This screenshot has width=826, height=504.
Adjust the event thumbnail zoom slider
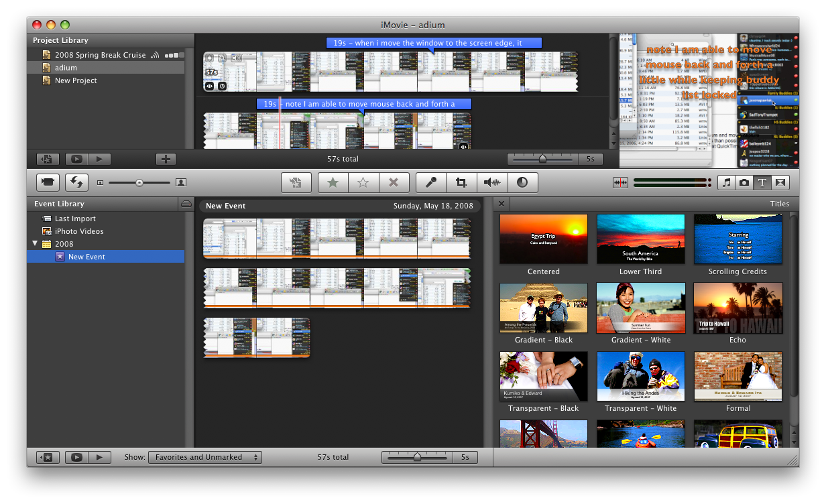click(x=417, y=457)
